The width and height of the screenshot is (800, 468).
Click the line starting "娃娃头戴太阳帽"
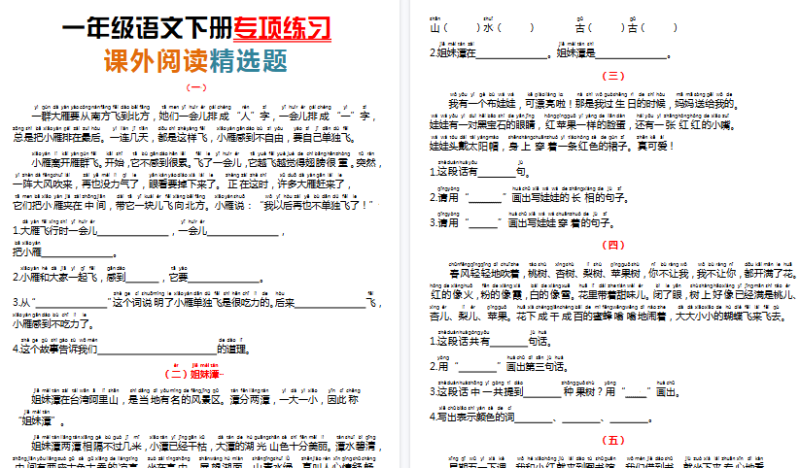pos(552,146)
